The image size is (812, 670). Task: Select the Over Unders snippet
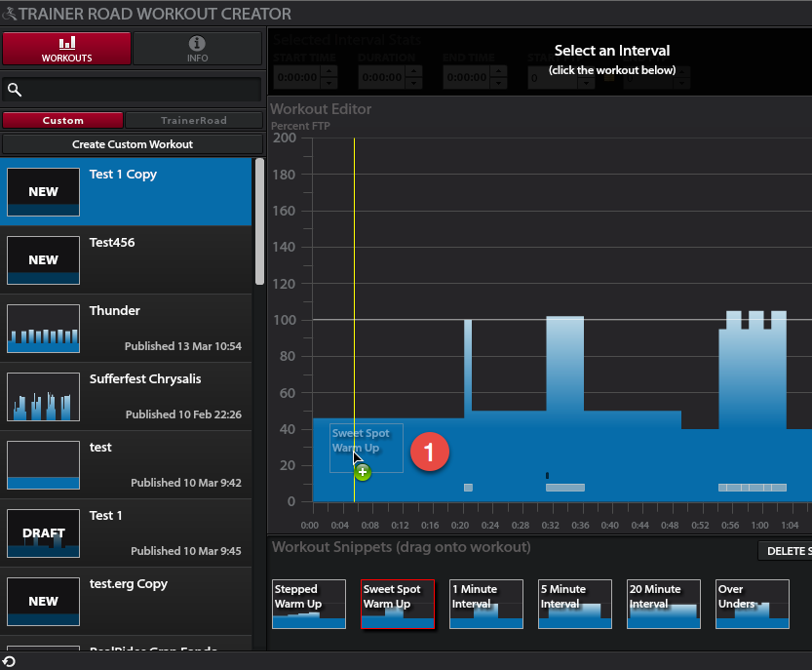click(753, 605)
